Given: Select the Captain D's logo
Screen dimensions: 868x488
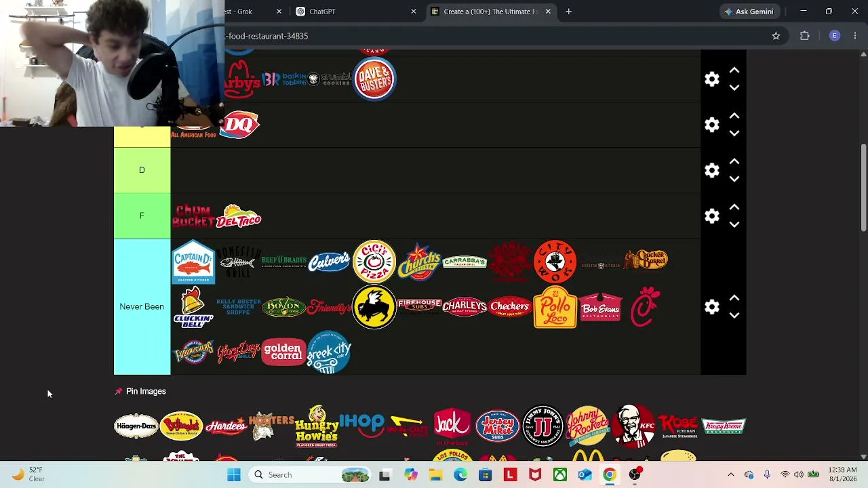Looking at the screenshot, I should coord(193,262).
